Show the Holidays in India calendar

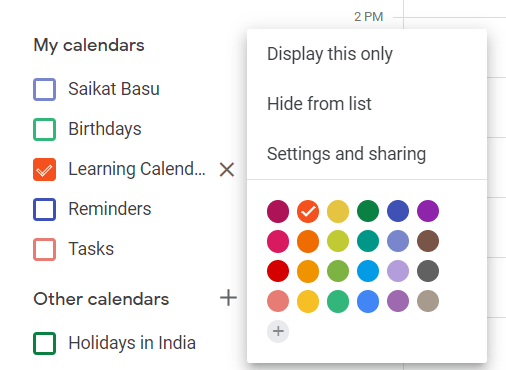(44, 343)
